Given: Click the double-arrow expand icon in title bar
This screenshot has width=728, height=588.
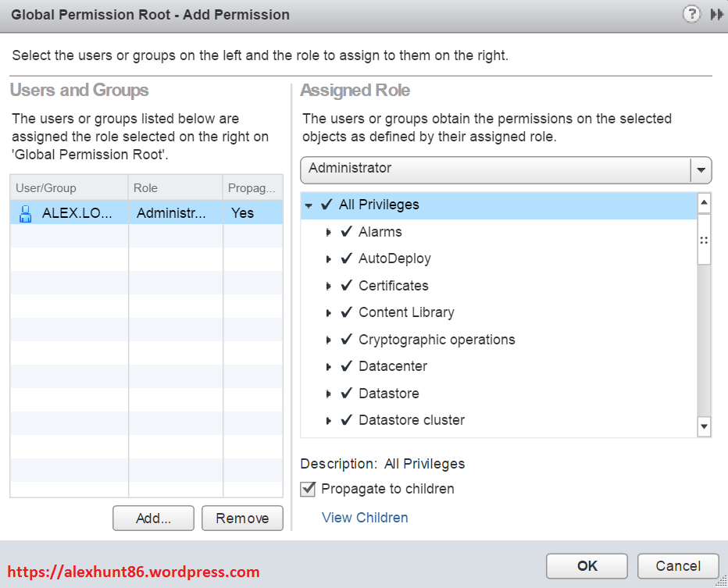Looking at the screenshot, I should pos(716,14).
